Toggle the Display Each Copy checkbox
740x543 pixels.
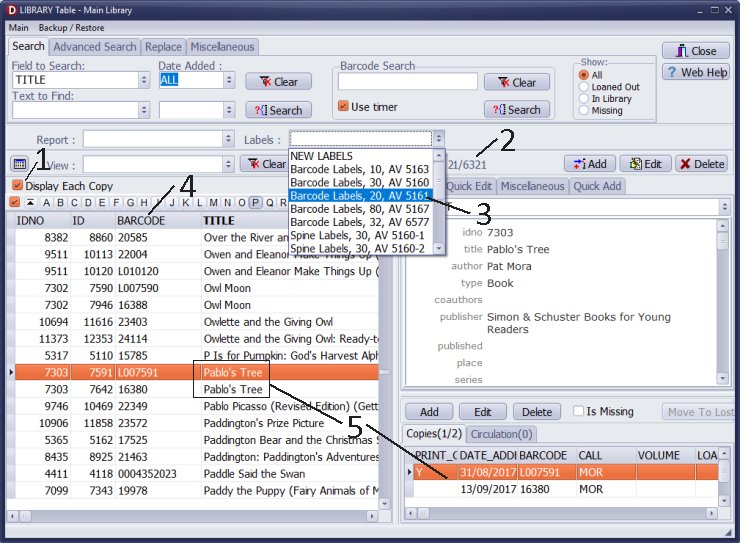pyautogui.click(x=17, y=186)
